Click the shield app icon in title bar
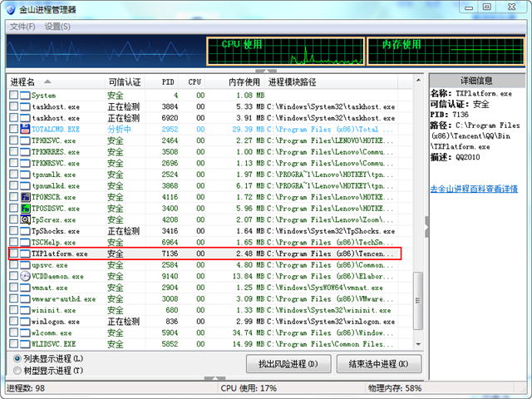 point(11,9)
